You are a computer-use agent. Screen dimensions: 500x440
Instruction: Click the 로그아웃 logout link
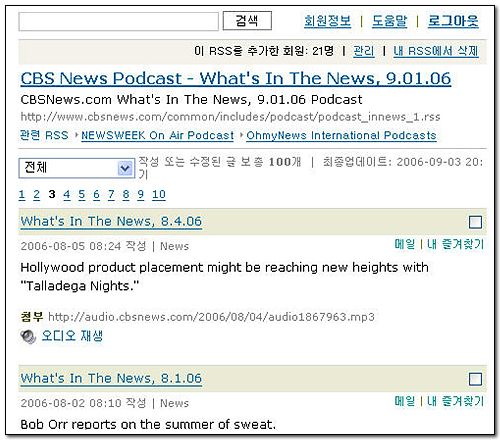[453, 21]
